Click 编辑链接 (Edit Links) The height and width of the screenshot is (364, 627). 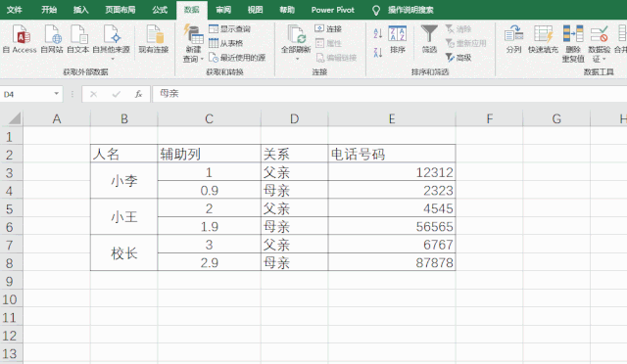pos(336,58)
